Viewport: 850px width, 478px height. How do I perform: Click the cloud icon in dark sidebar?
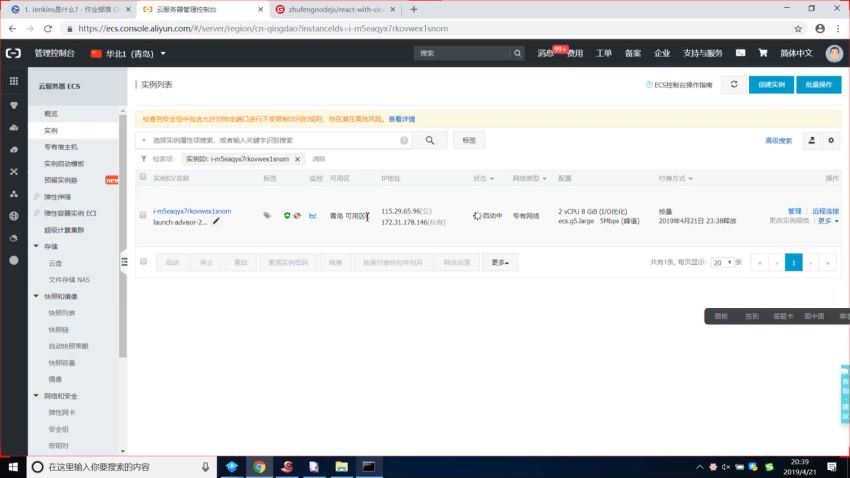[x=14, y=127]
